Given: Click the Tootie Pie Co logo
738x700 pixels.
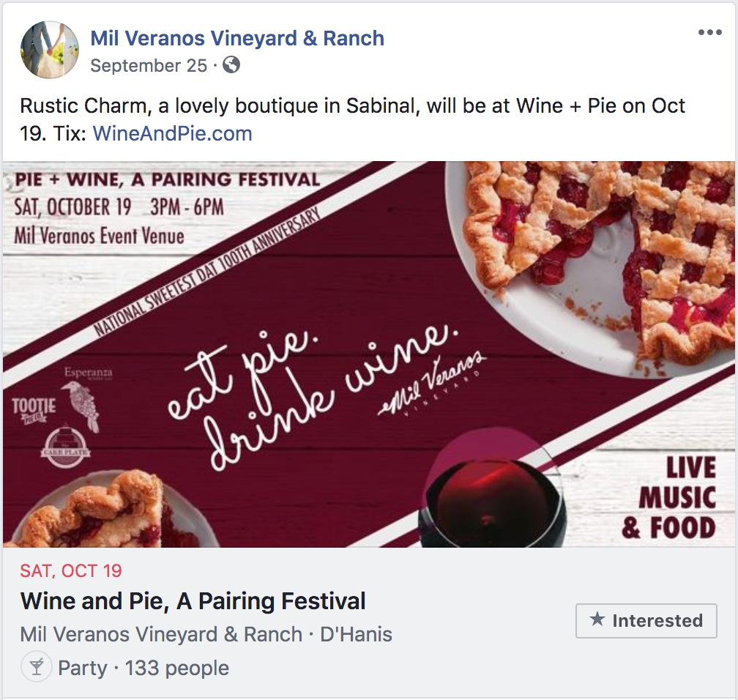Looking at the screenshot, I should pyautogui.click(x=34, y=409).
